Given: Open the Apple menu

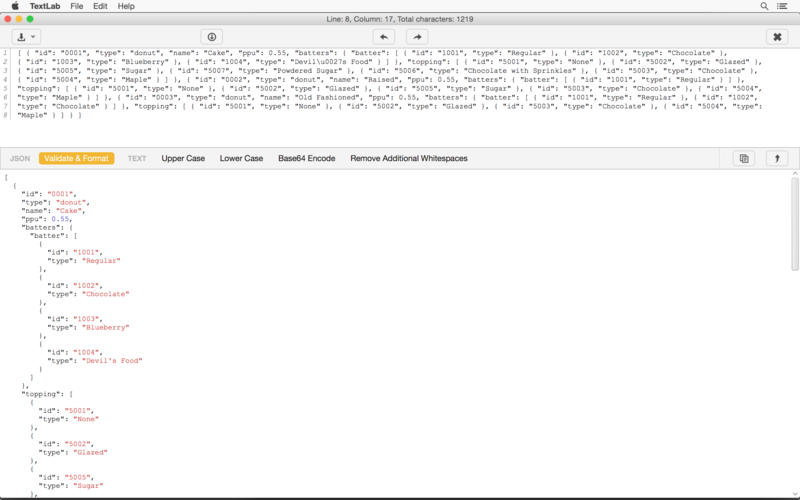Looking at the screenshot, I should (15, 6).
